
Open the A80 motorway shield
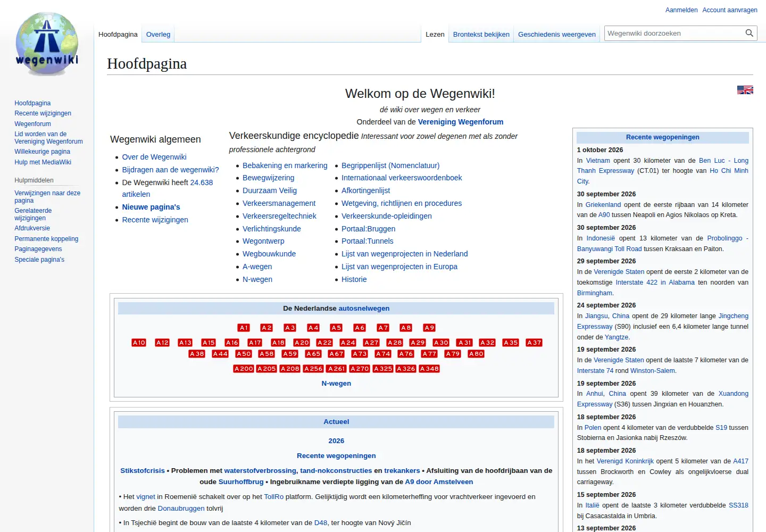pyautogui.click(x=476, y=354)
